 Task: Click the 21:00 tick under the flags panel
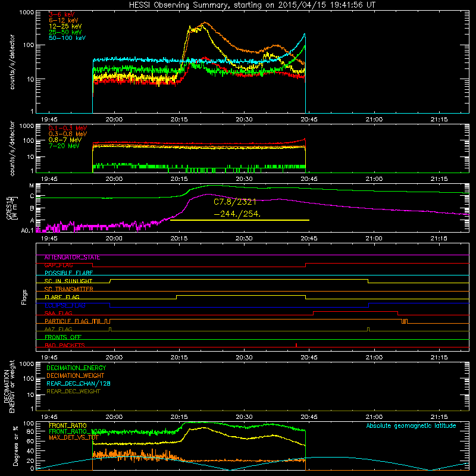[374, 358]
